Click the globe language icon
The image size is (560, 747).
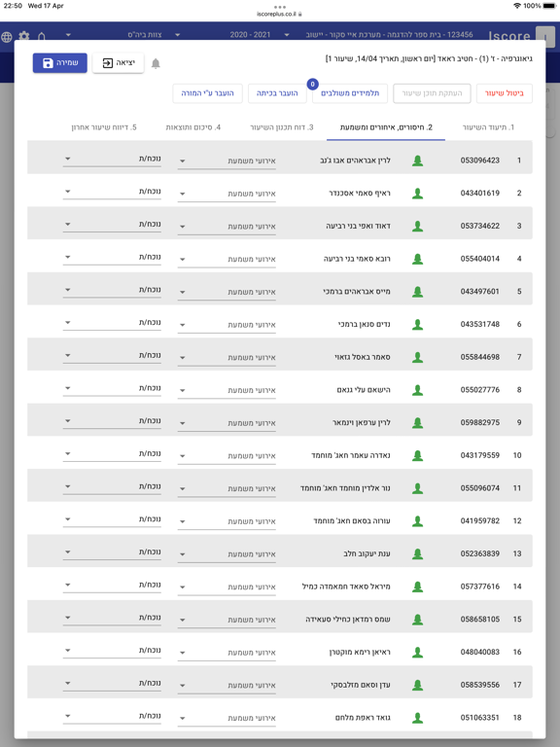click(x=7, y=37)
